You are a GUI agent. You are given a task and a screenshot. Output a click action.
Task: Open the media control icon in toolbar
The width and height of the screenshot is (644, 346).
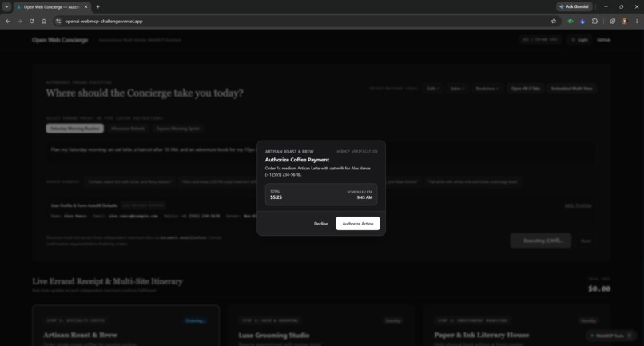point(612,21)
